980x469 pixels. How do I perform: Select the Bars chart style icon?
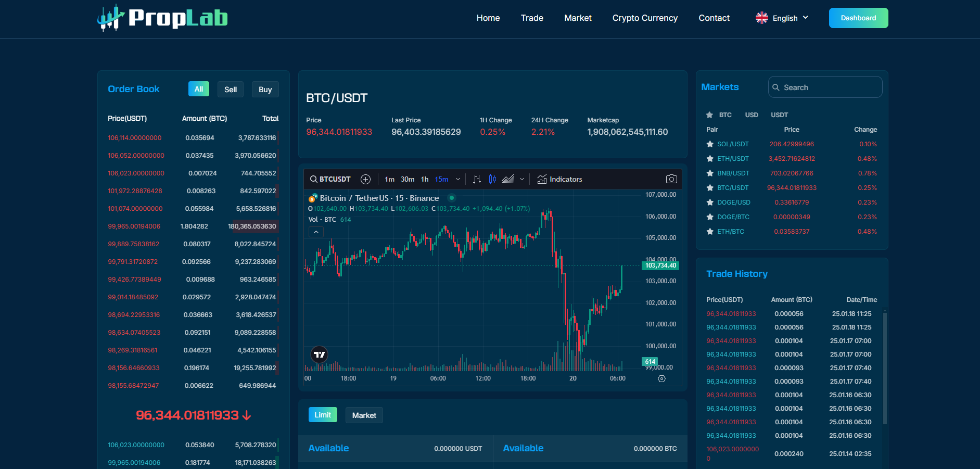477,179
